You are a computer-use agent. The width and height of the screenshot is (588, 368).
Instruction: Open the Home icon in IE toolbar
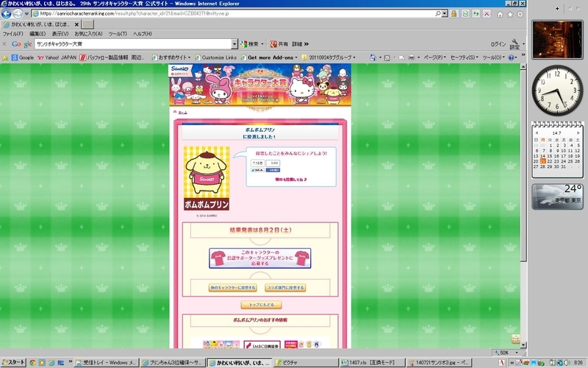[500, 14]
